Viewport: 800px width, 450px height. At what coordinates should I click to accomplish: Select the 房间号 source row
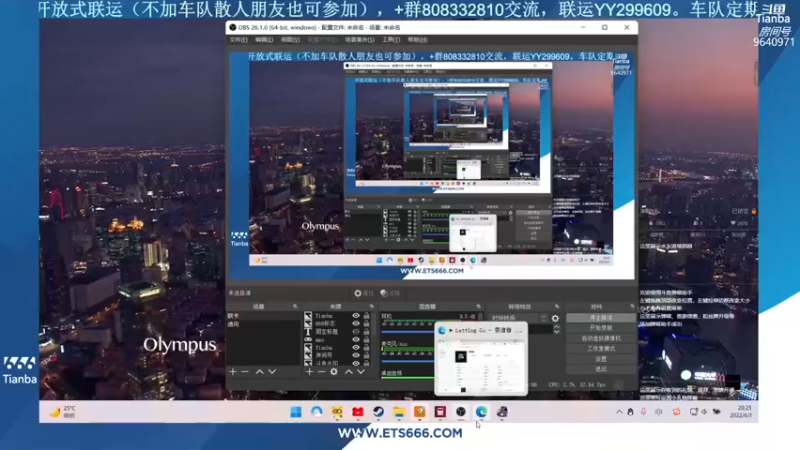[x=338, y=355]
